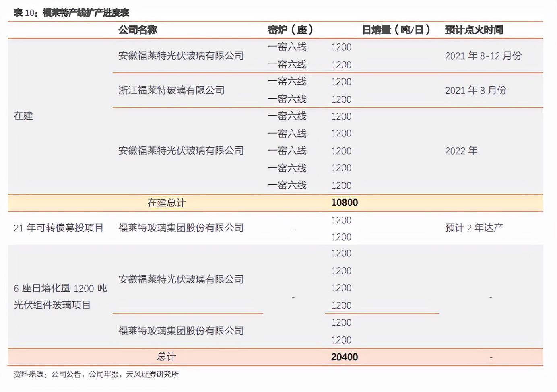Click 预计2年达产 cell
This screenshot has width=557, height=392.
pyautogui.click(x=474, y=228)
